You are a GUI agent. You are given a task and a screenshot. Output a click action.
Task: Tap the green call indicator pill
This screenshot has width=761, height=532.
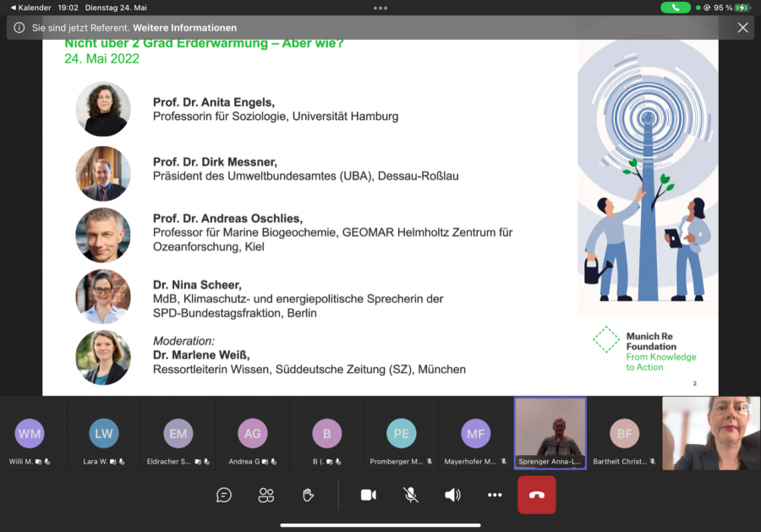(x=676, y=8)
